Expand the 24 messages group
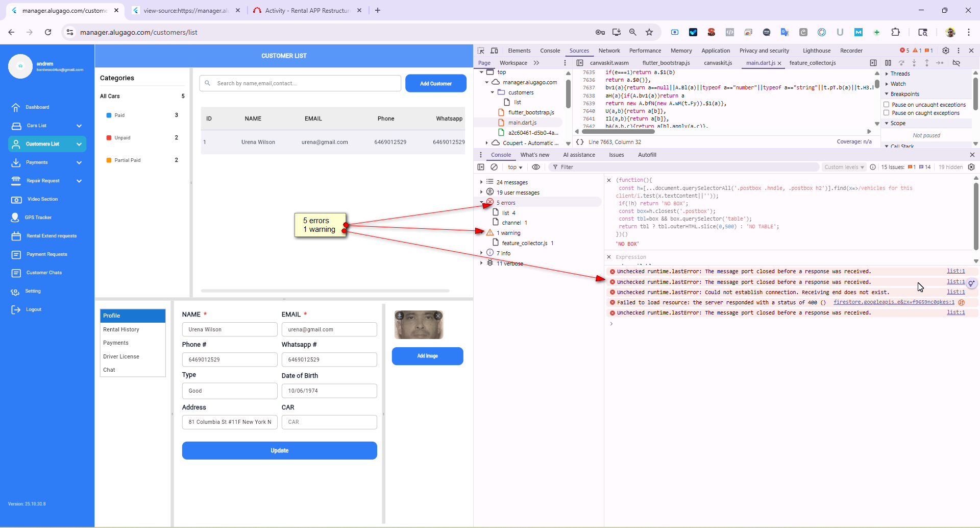 pyautogui.click(x=481, y=182)
